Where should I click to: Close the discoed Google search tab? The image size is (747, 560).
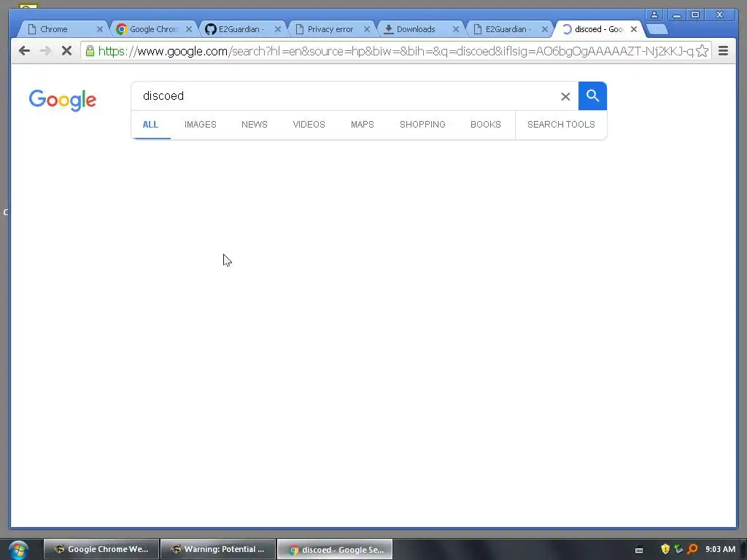tap(634, 29)
